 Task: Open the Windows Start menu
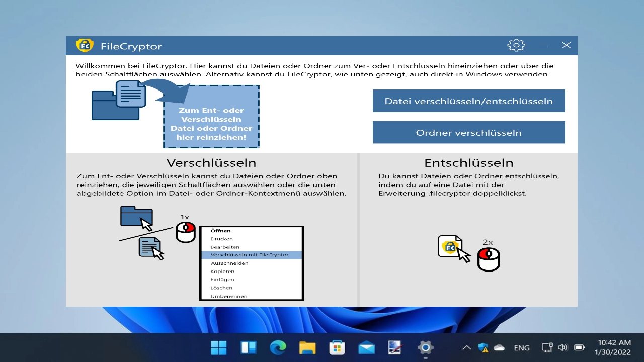click(x=218, y=347)
